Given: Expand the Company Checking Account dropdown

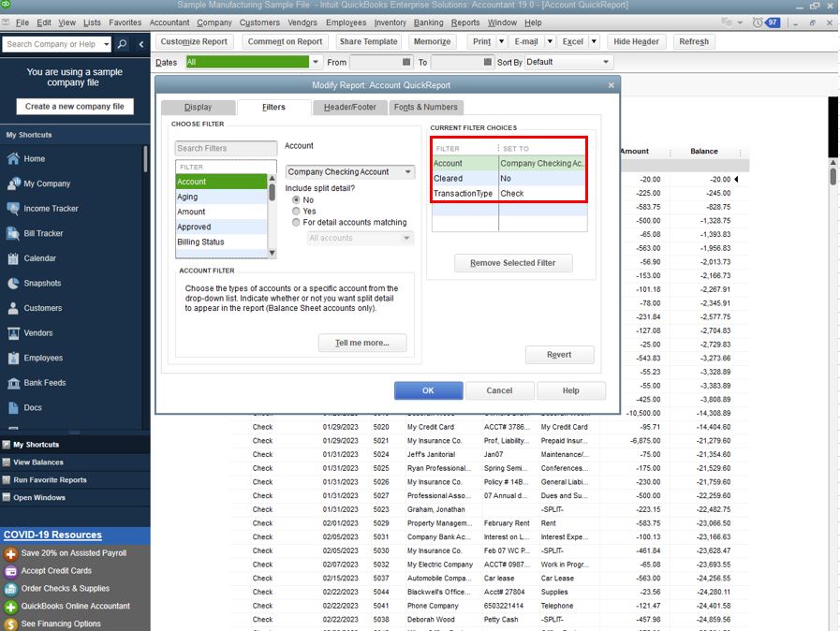Looking at the screenshot, I should point(408,172).
